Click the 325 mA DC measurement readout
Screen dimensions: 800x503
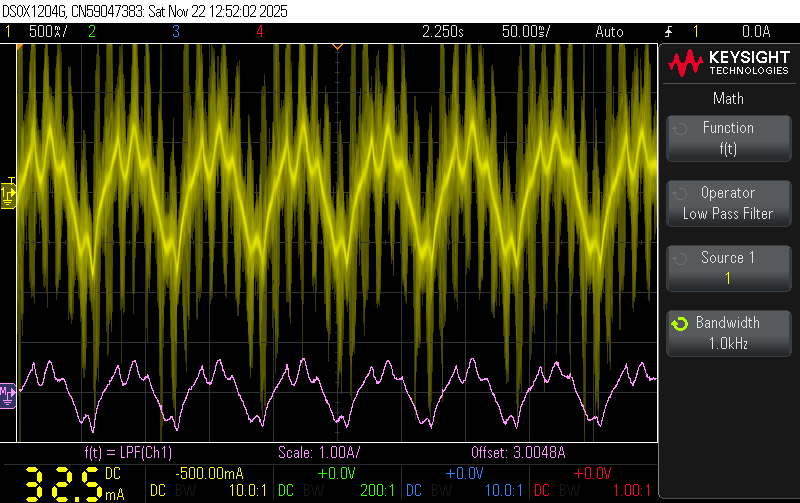[75, 484]
